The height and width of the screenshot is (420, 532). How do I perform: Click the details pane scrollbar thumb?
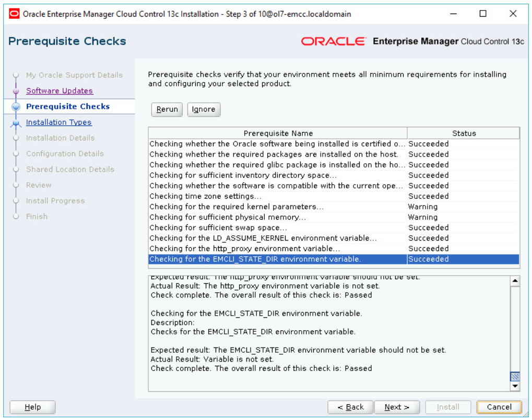[515, 376]
